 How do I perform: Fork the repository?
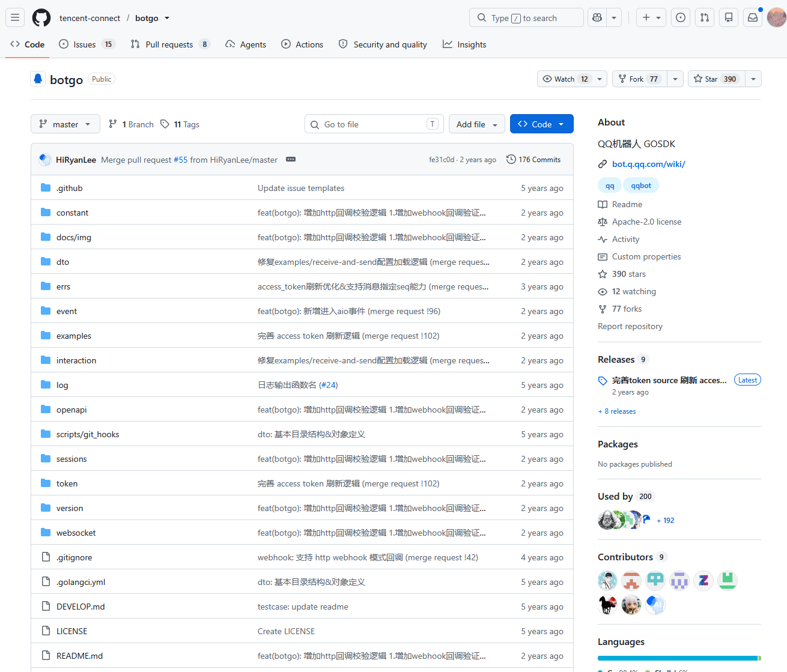pos(640,79)
